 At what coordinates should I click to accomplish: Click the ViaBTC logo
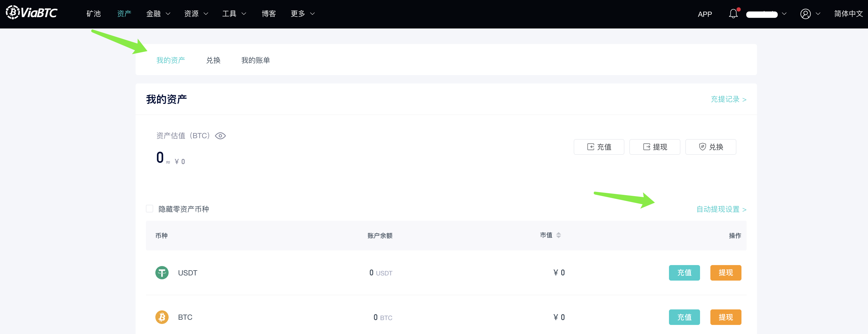[32, 13]
